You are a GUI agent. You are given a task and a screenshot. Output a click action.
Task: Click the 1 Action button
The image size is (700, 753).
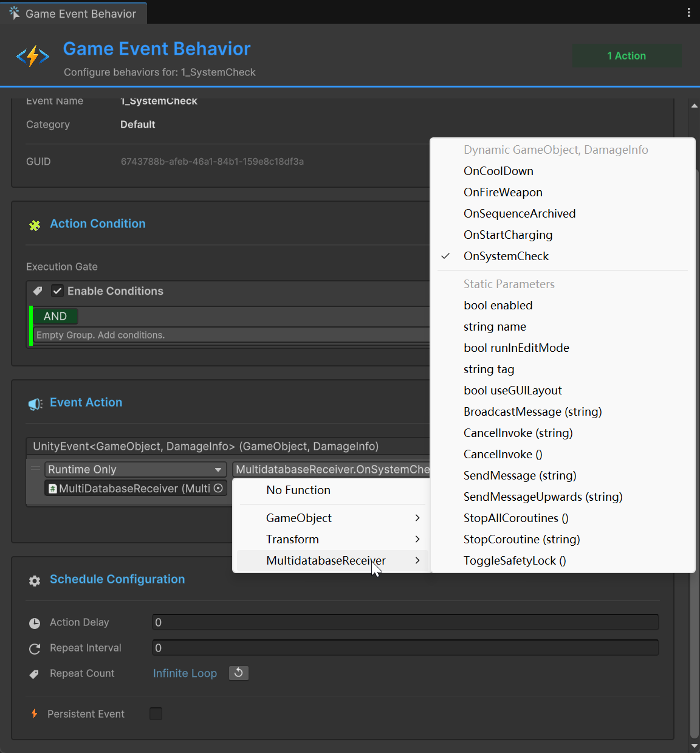[x=626, y=56]
